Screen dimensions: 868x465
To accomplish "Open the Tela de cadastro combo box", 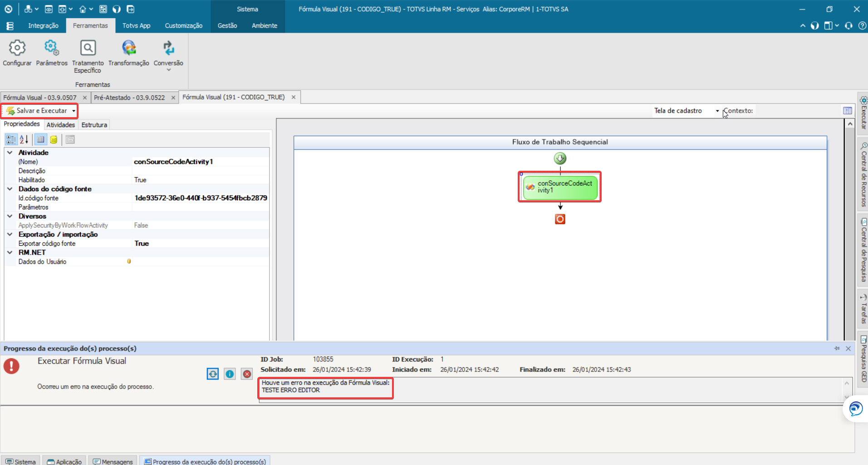I will (687, 111).
